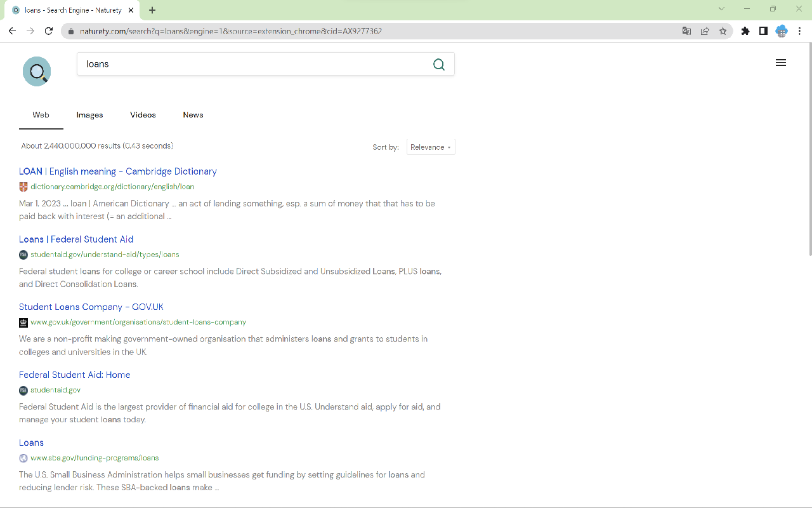812x508 pixels.
Task: Switch to the Images tab
Action: pos(89,115)
